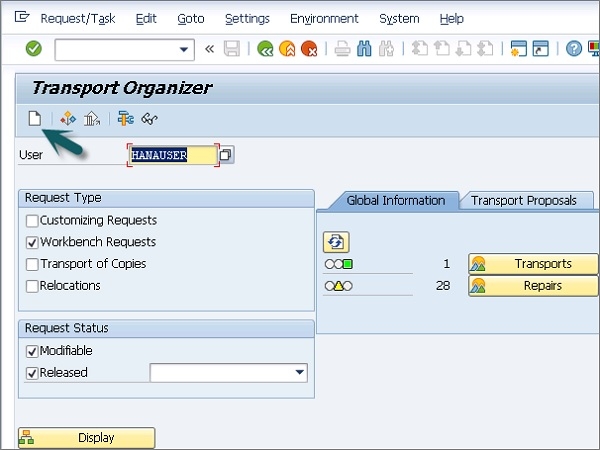Click the Last Page icon
600x450 pixels.
485,49
